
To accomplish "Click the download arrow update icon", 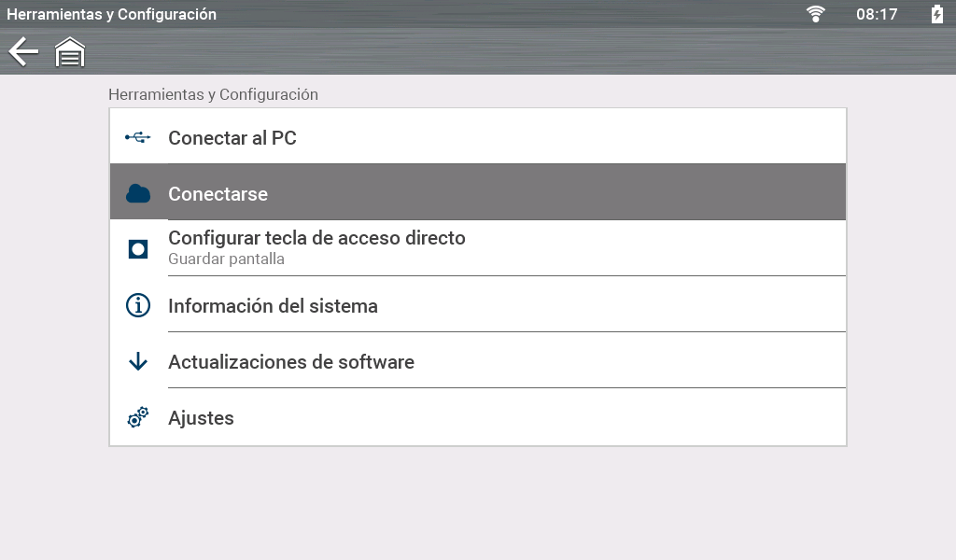I will (138, 361).
